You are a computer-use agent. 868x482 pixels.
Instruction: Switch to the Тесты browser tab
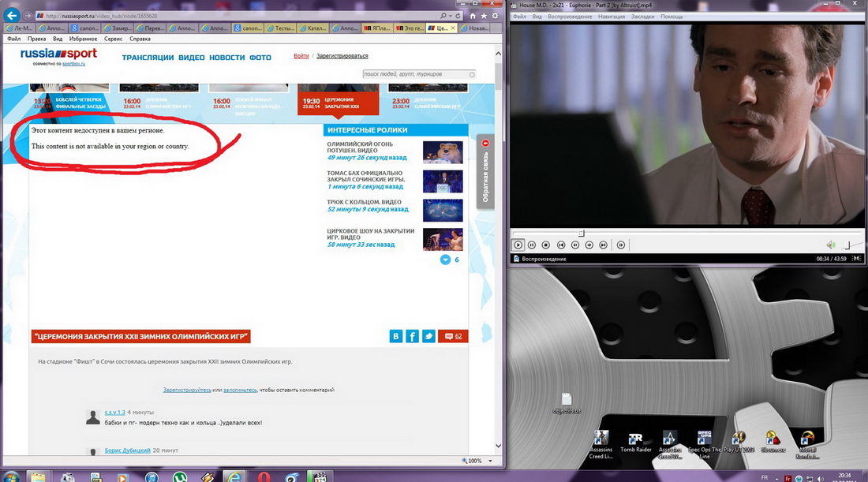pyautogui.click(x=281, y=28)
